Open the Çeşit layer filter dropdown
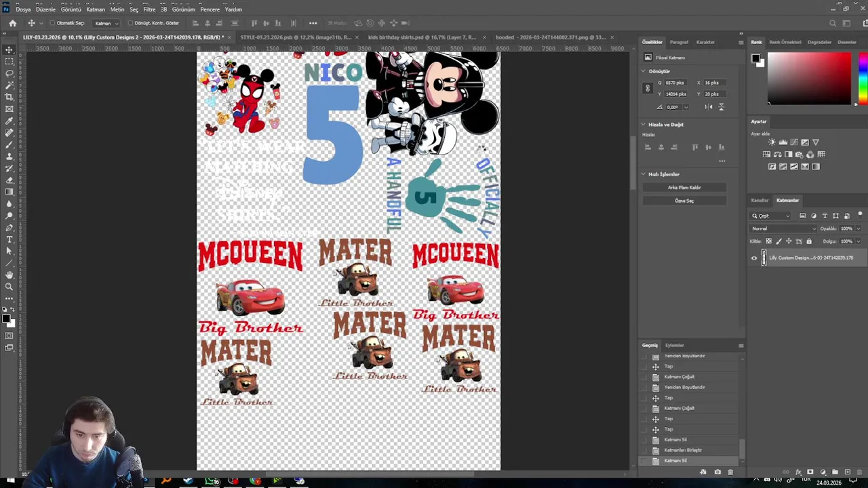The image size is (868, 488). tap(770, 216)
